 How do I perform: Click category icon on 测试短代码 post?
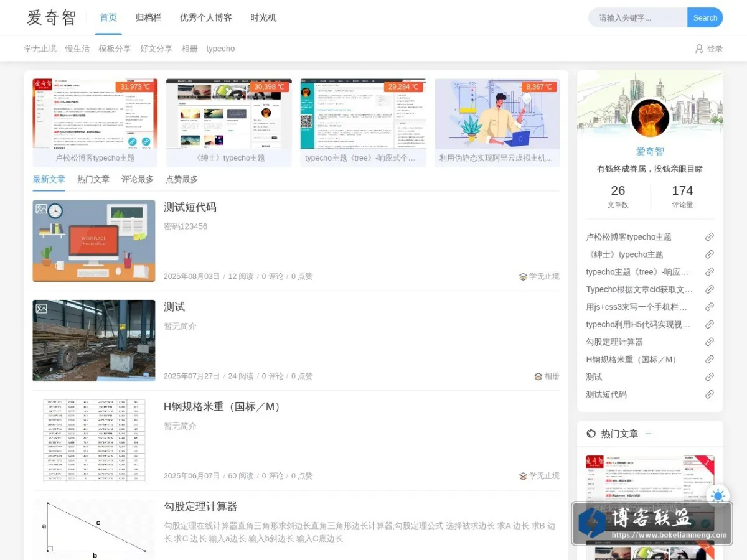[523, 277]
